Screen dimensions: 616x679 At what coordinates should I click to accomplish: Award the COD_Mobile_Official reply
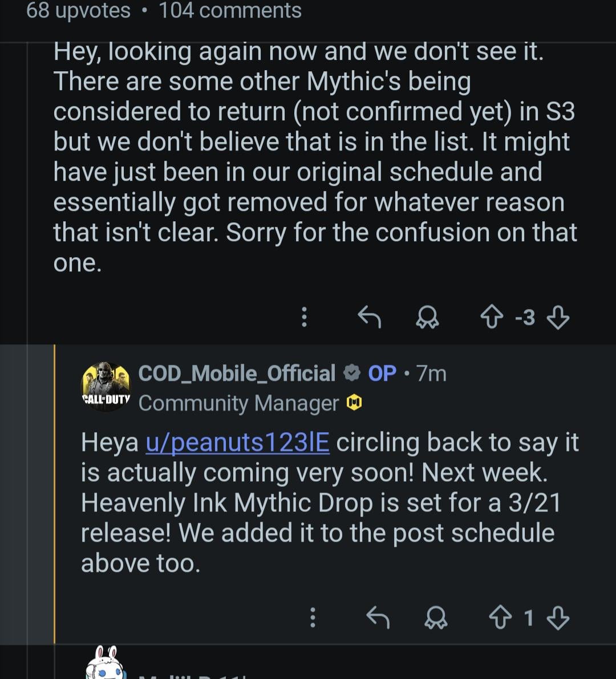[436, 617]
